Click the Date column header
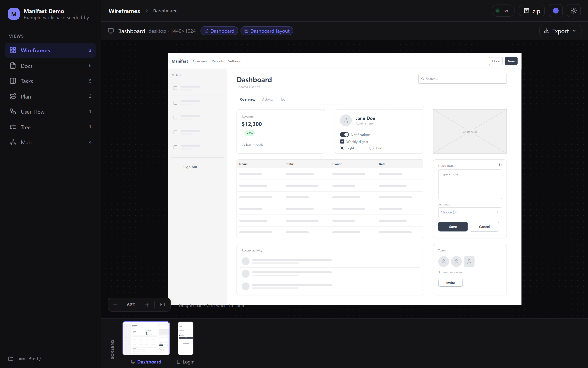Image resolution: width=588 pixels, height=368 pixels. pos(382,164)
